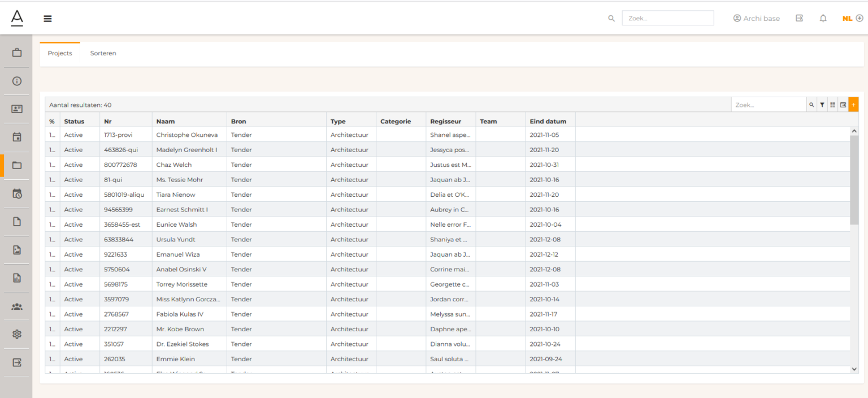Click the notifications bell icon

coord(823,19)
